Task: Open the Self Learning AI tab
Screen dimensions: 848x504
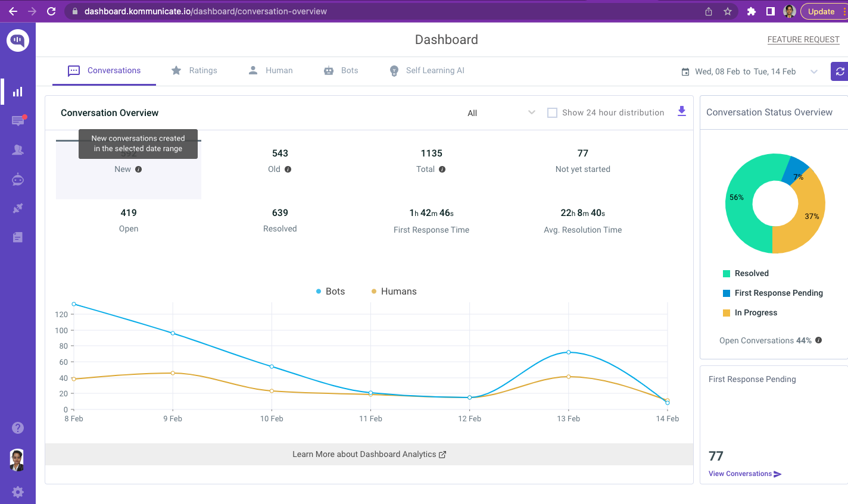Action: coord(426,70)
